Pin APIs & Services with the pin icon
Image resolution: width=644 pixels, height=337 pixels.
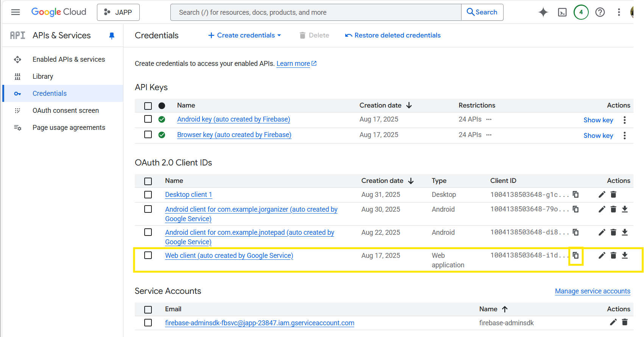click(112, 36)
